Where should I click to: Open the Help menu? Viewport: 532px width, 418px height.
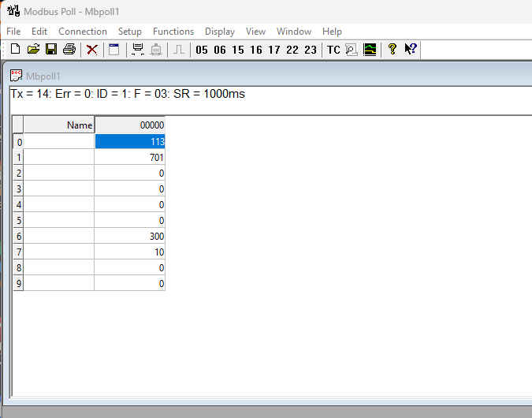332,32
